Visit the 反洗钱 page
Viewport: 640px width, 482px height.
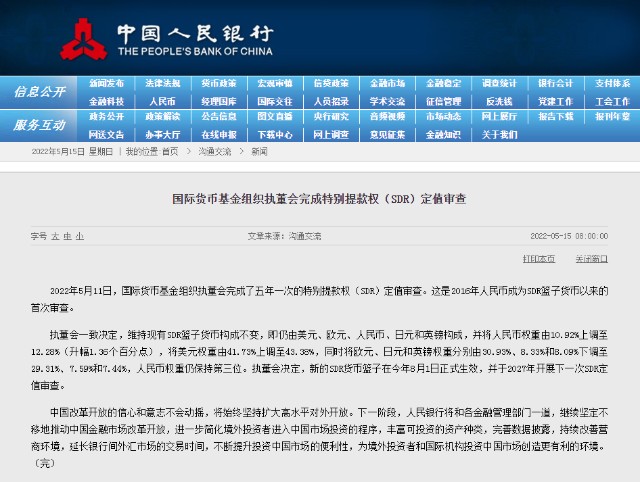499,101
